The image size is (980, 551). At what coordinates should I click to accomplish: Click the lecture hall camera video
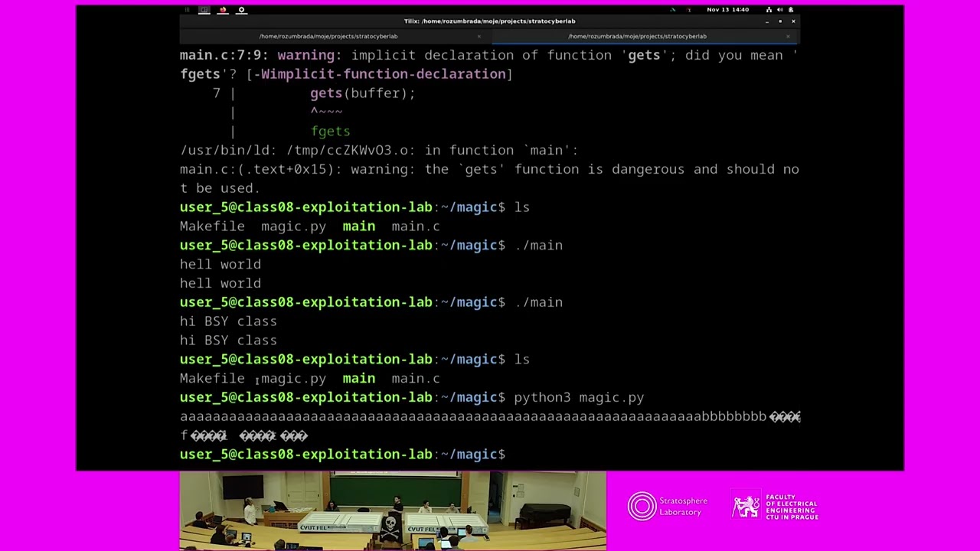393,510
